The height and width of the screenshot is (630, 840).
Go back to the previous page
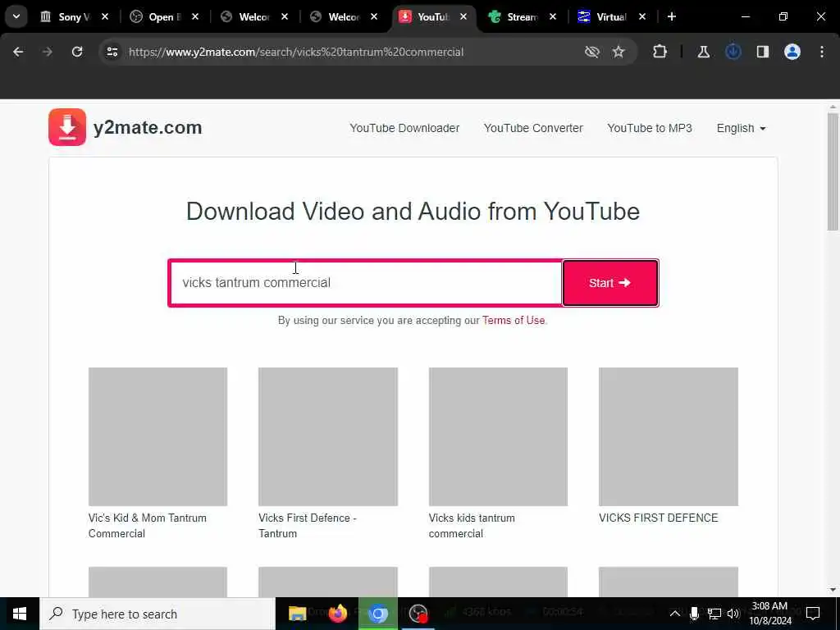click(x=18, y=52)
